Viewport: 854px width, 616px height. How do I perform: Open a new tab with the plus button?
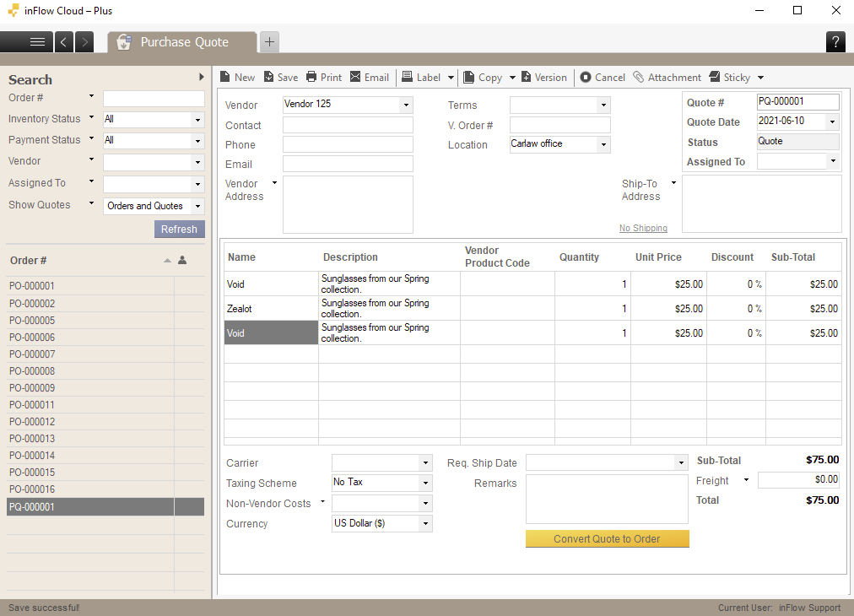pyautogui.click(x=269, y=41)
